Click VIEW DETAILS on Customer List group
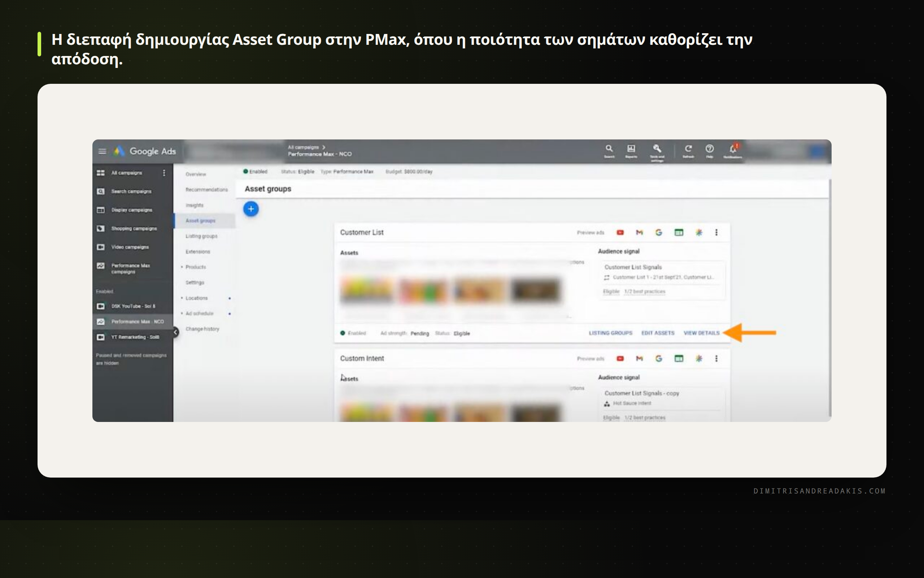 [701, 333]
